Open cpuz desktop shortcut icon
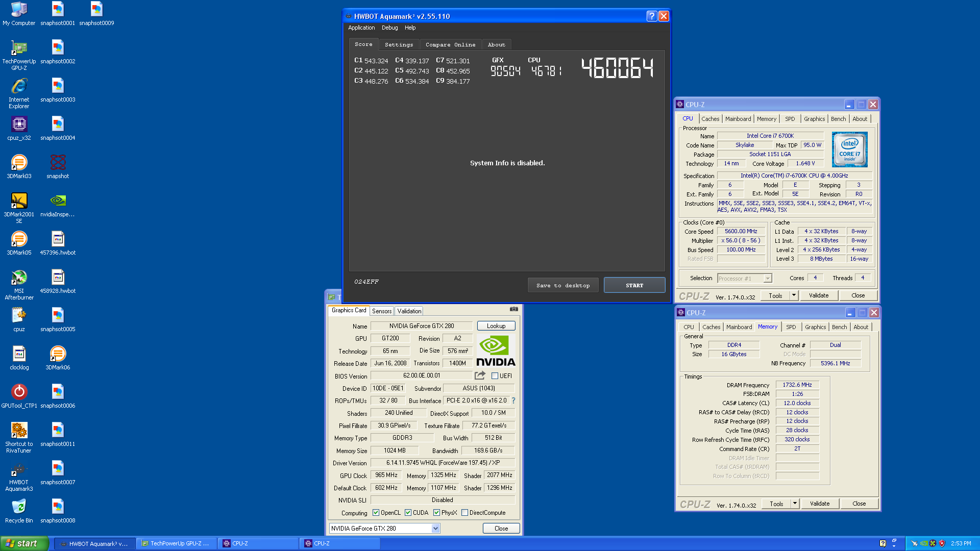Viewport: 980px width, 551px height. point(19,320)
